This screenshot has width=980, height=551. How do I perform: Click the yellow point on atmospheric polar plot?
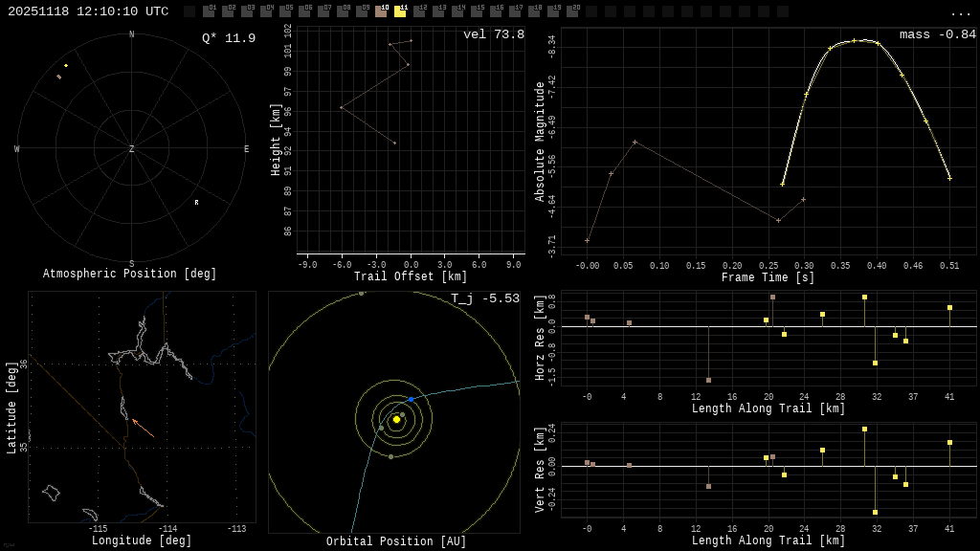coord(66,66)
